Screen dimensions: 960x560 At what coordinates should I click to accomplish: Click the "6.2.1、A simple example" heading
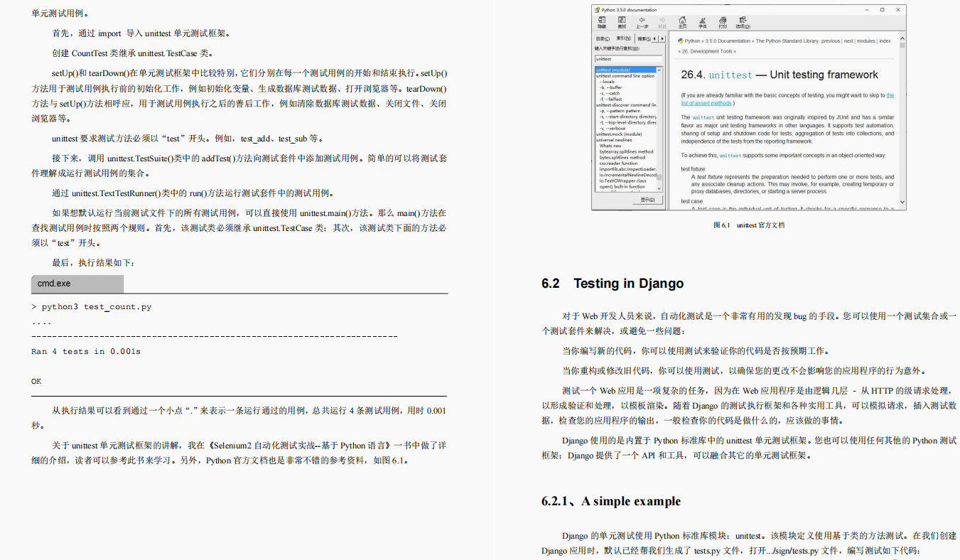[x=611, y=501]
